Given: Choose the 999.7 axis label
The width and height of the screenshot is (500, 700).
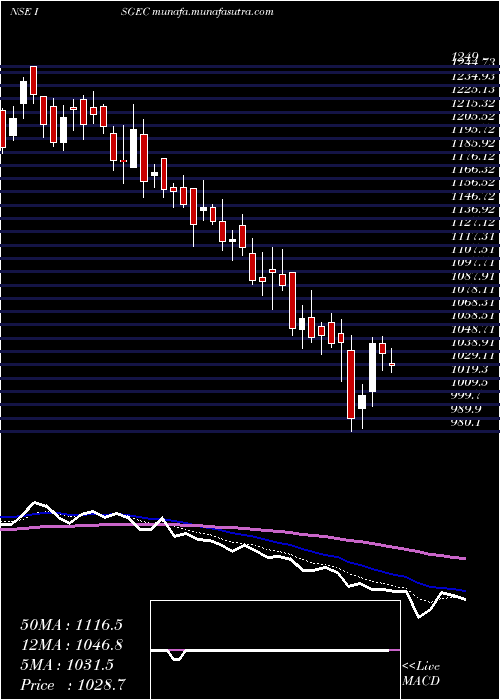Looking at the screenshot, I should pyautogui.click(x=467, y=396).
